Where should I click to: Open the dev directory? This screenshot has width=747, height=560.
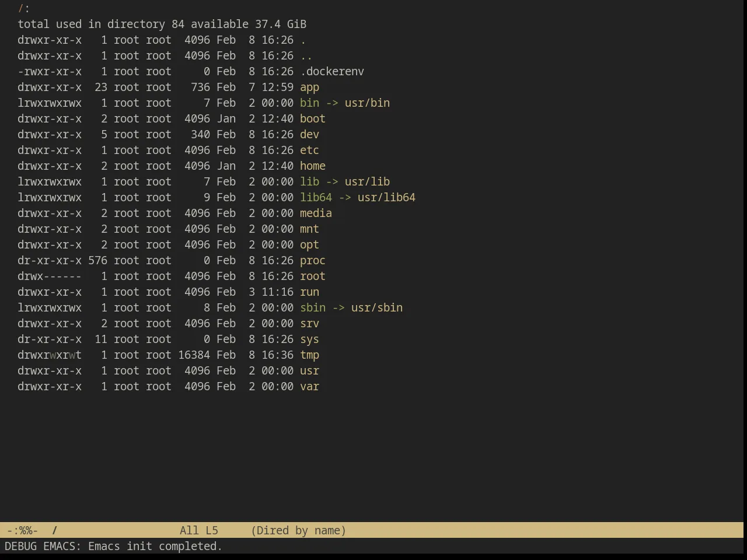coord(309,135)
